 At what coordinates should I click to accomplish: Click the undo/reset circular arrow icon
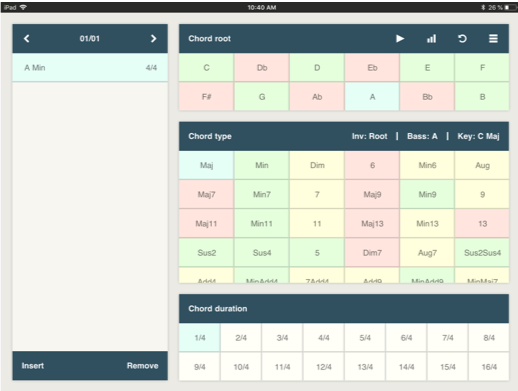pos(462,39)
